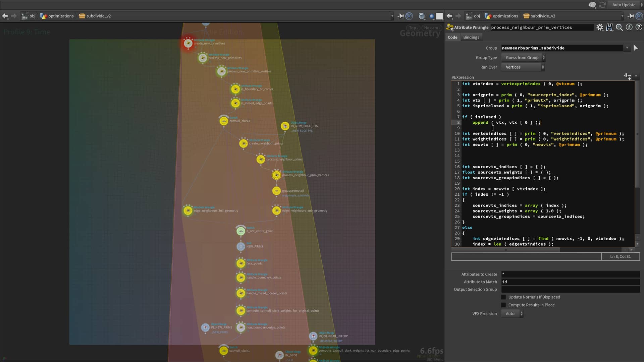Select the IN_BILINEAR_INTERP node
The width and height of the screenshot is (644, 362).
[313, 336]
